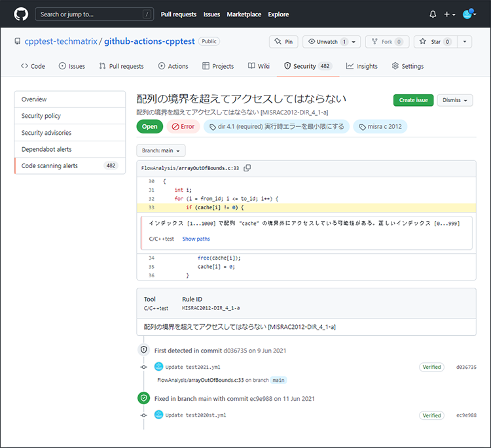This screenshot has height=448, width=491.
Task: Select Security advisories in sidebar
Action: (x=70, y=133)
